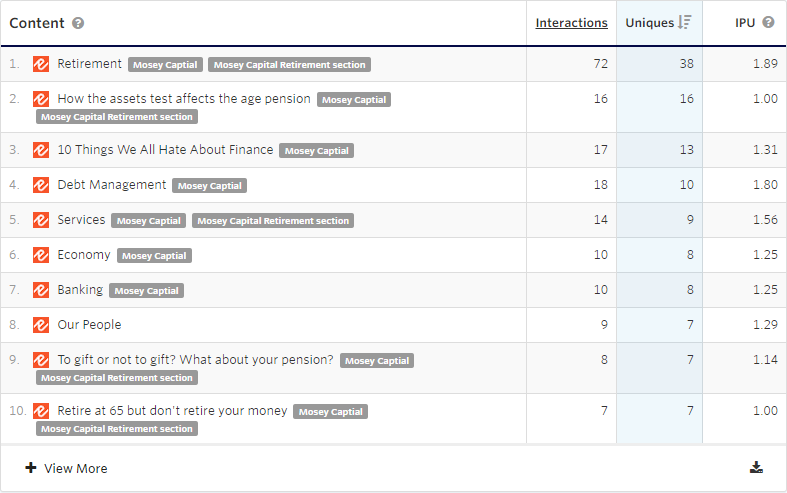The height and width of the screenshot is (493, 787).
Task: Click the icon in the Banking row
Action: point(41,290)
